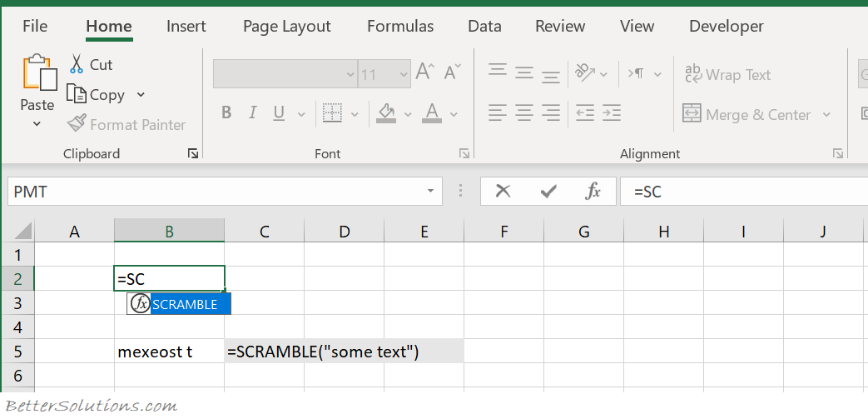Apply fill color bucket
The height and width of the screenshot is (419, 868).
point(386,113)
